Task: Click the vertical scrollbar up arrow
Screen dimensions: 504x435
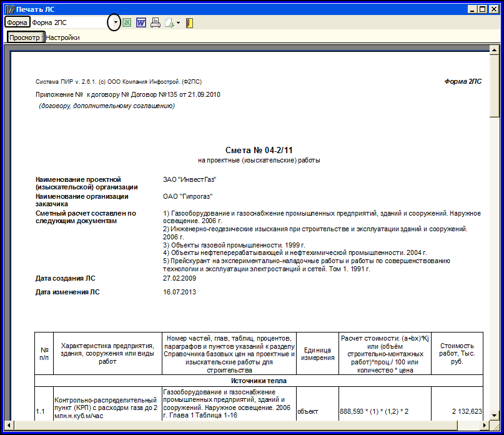Action: tap(494, 50)
